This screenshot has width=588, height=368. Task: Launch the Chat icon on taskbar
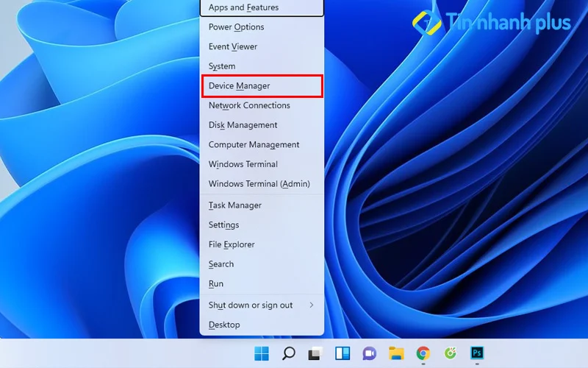369,354
